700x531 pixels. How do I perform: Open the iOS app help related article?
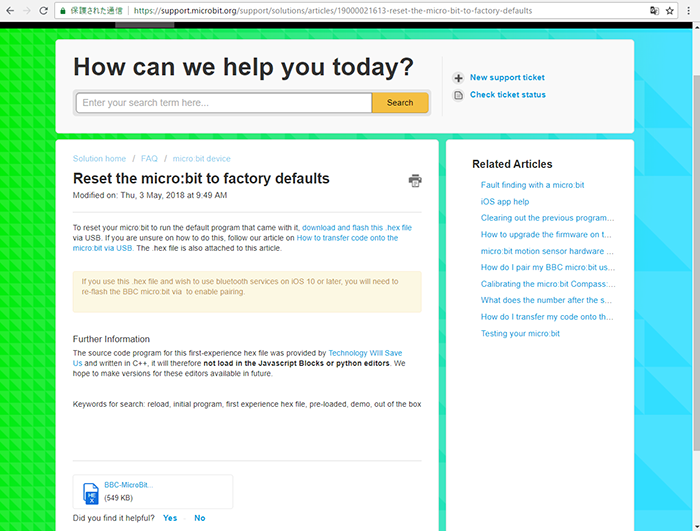(504, 201)
